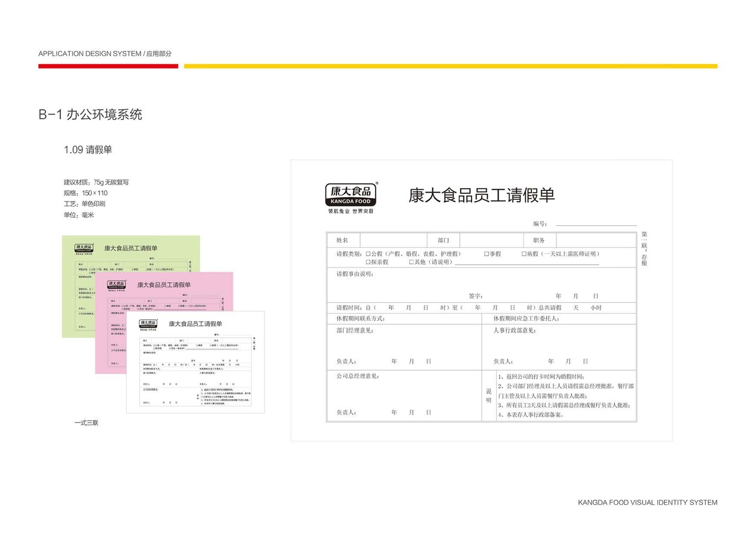Click the slogan 领航兔业 世界央厨 under logo
The width and height of the screenshot is (756, 538).
(351, 211)
